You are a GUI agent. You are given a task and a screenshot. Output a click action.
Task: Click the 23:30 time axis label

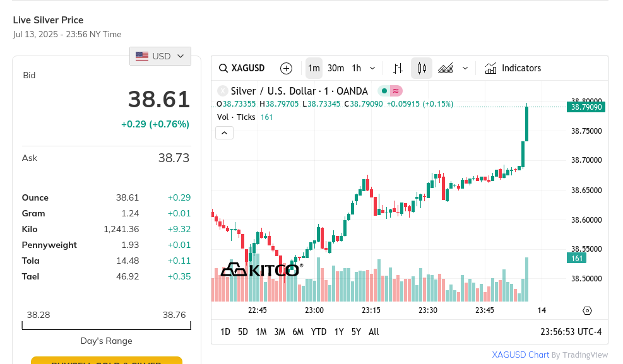click(427, 310)
